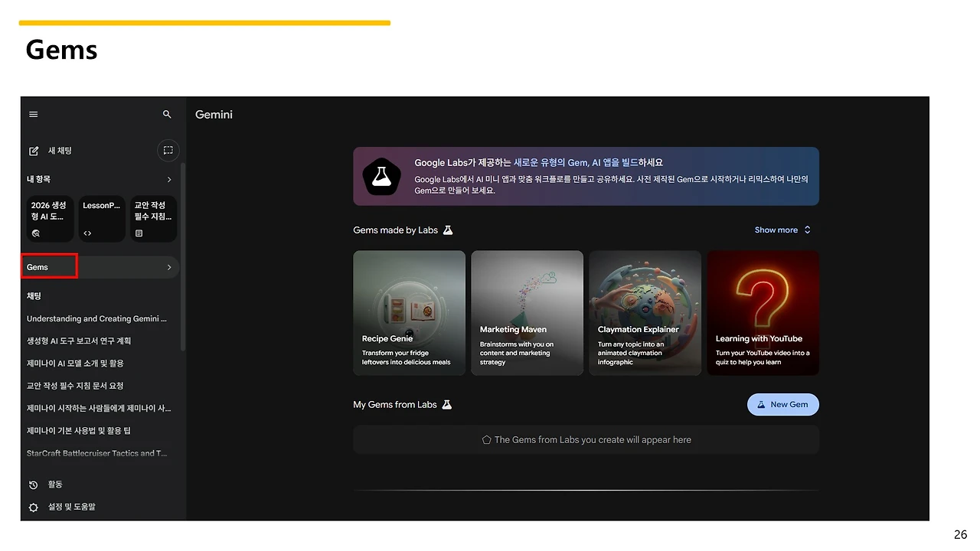Open the Learning with YouTube gem card
Image resolution: width=980 pixels, height=551 pixels.
point(763,313)
